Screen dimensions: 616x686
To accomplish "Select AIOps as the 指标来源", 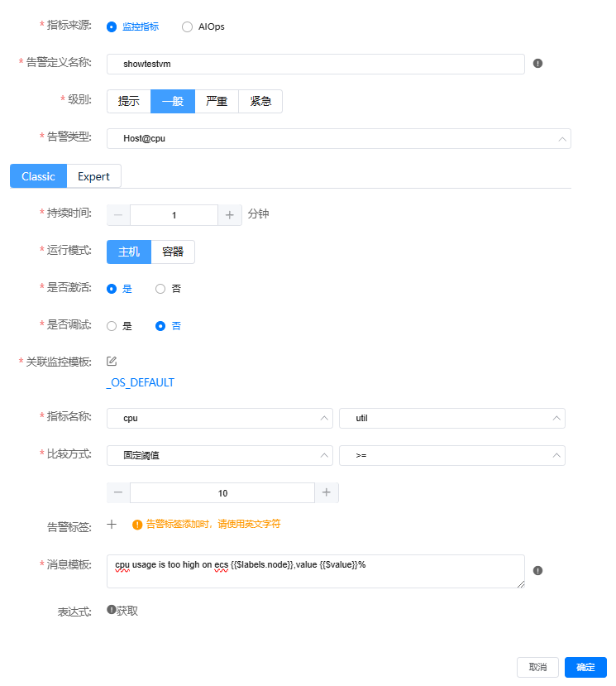I will tap(188, 26).
